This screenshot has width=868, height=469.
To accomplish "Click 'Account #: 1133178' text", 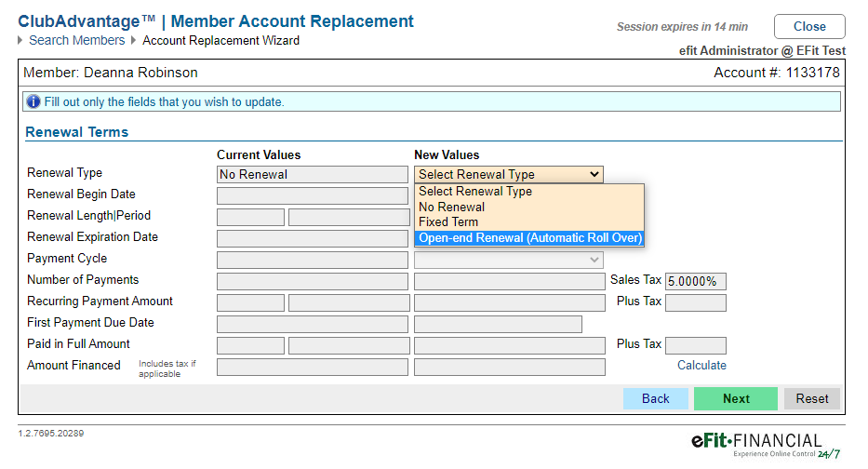I will (776, 73).
